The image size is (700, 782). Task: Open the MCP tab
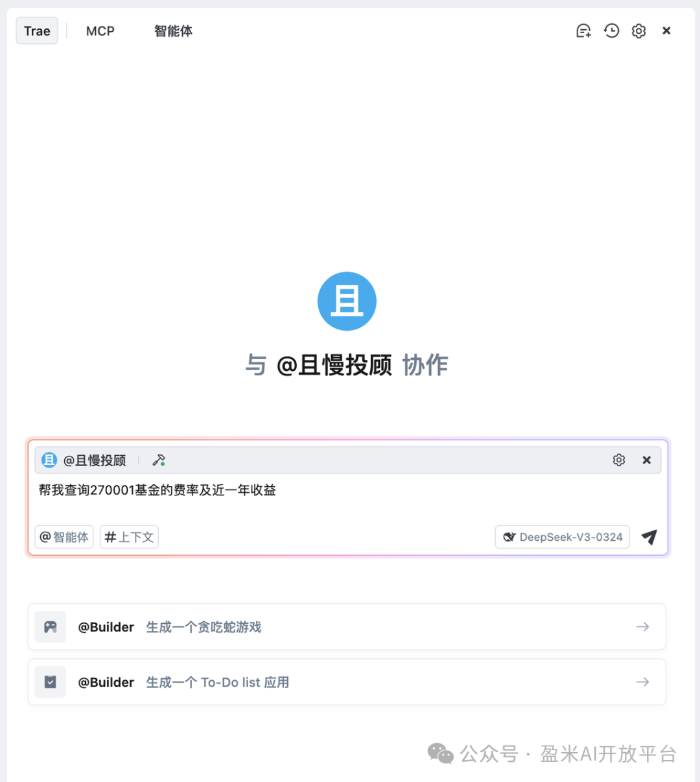[100, 31]
